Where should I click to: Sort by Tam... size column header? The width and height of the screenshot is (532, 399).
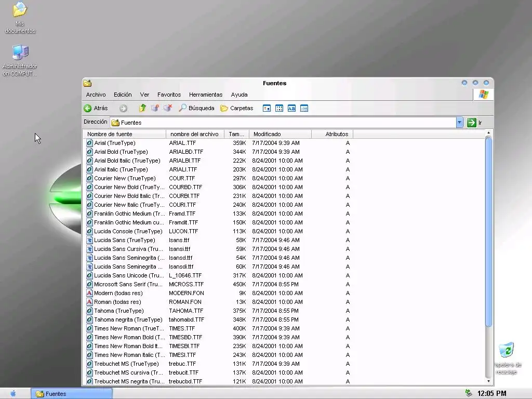tap(236, 134)
